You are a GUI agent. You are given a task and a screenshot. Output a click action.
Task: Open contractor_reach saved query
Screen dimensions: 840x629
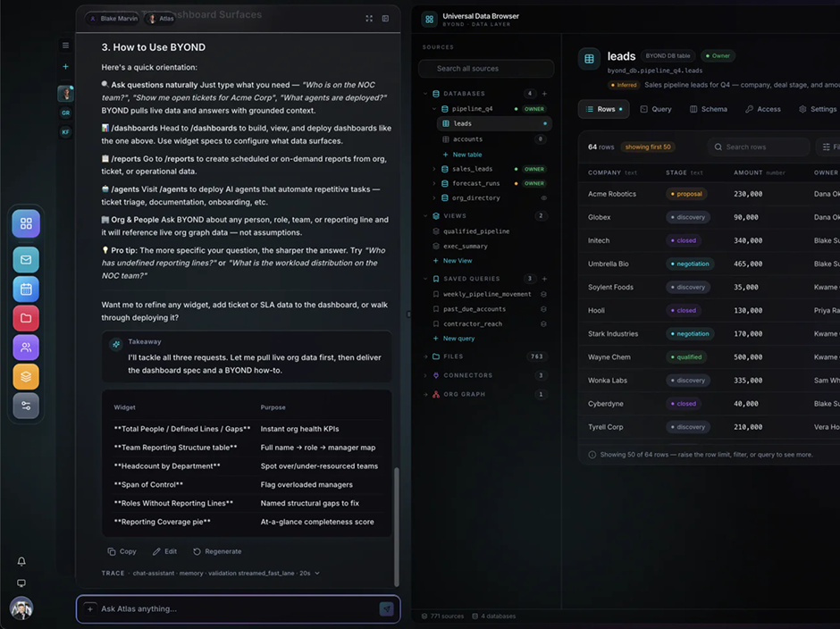tap(473, 324)
